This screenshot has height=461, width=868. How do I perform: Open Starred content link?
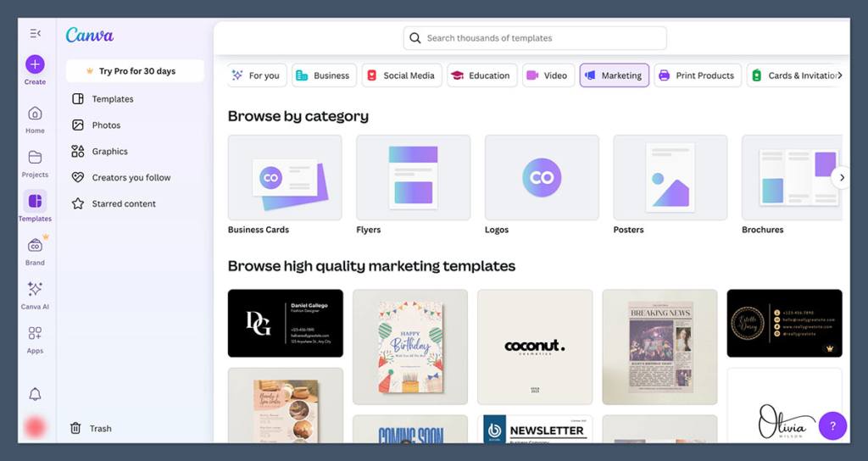(124, 203)
